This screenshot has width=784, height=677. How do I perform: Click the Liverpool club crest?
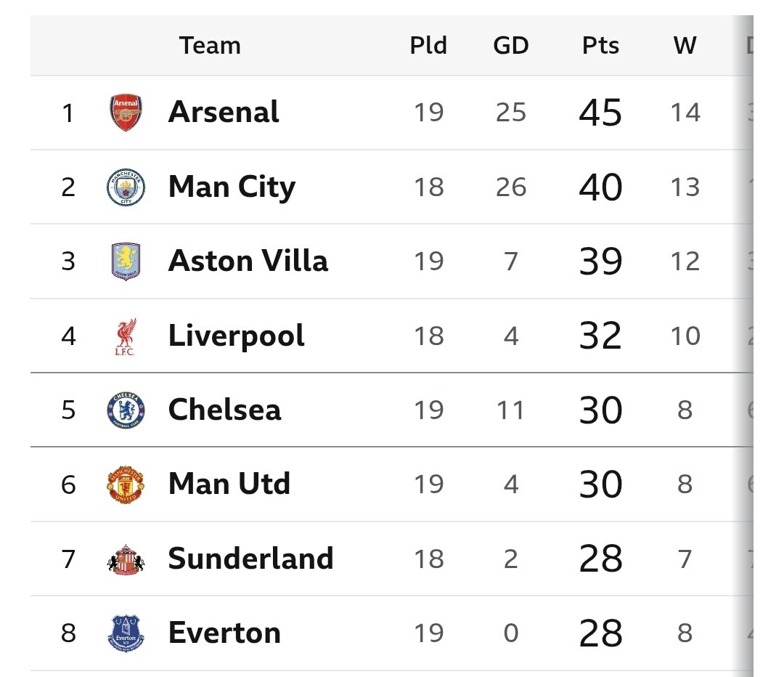point(126,336)
